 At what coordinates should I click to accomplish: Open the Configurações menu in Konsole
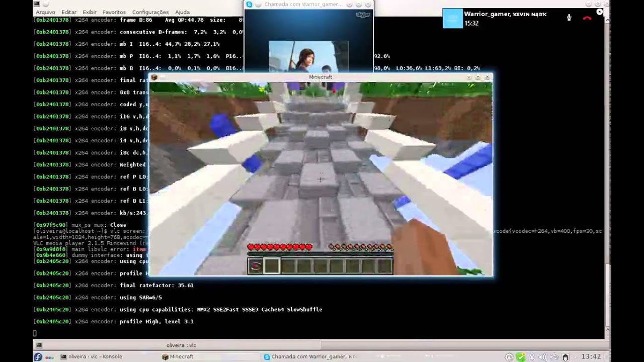(x=150, y=12)
